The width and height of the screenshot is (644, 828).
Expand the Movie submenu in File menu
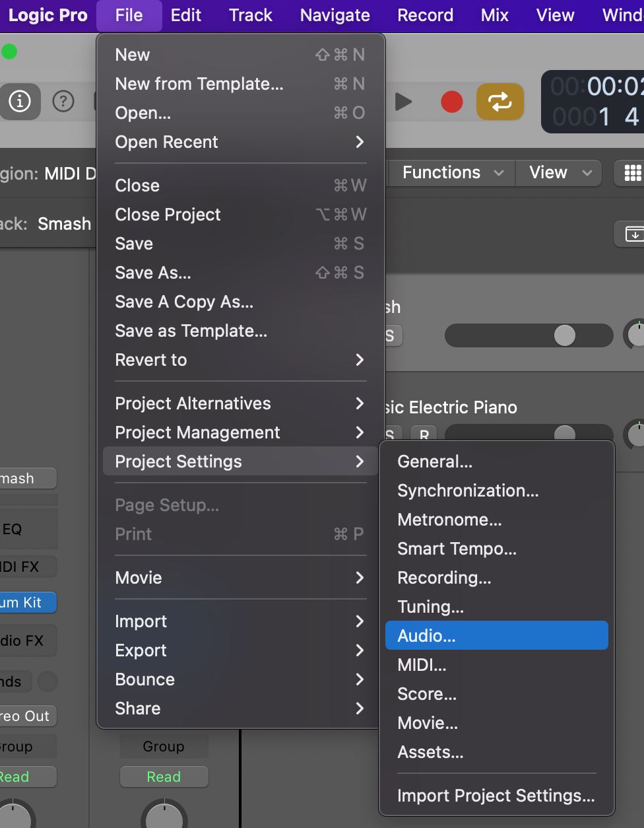240,577
